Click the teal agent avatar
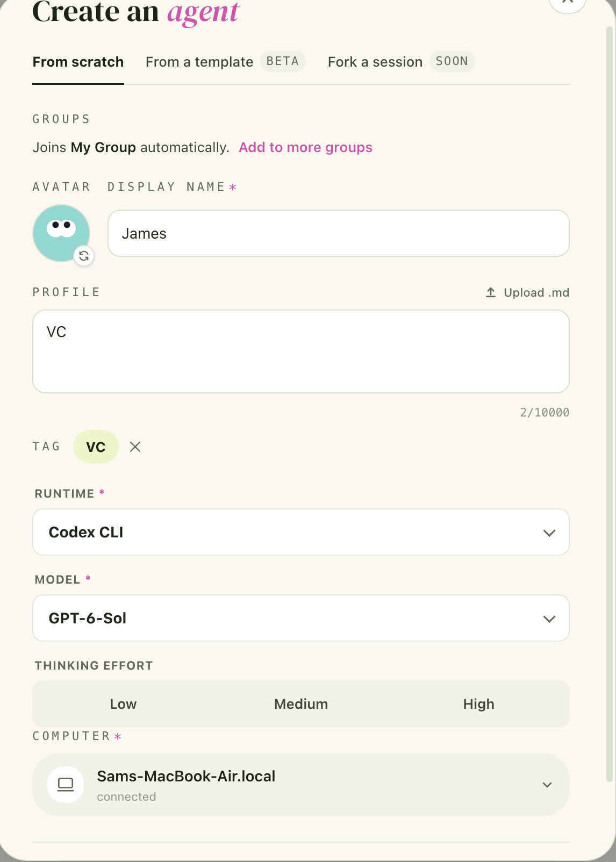The width and height of the screenshot is (616, 862). click(x=61, y=233)
